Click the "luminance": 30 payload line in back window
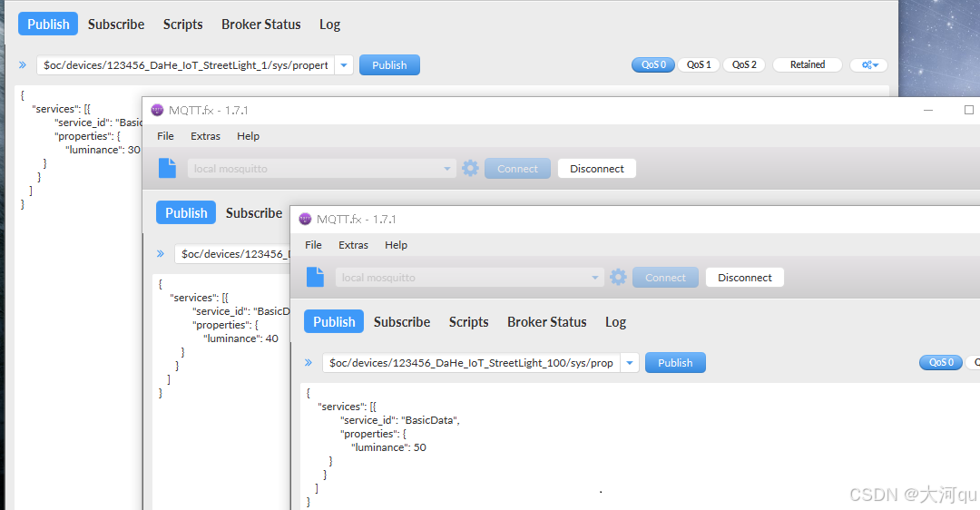Screen dimensions: 980x510 point(103,150)
